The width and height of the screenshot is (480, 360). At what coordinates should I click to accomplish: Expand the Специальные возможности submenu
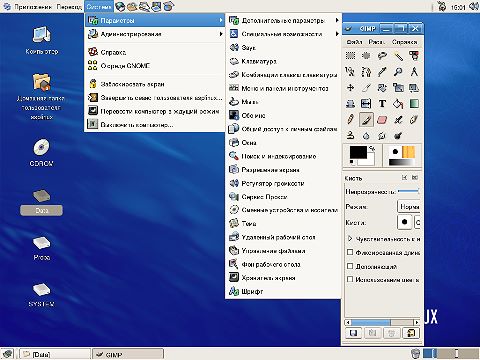pos(284,34)
